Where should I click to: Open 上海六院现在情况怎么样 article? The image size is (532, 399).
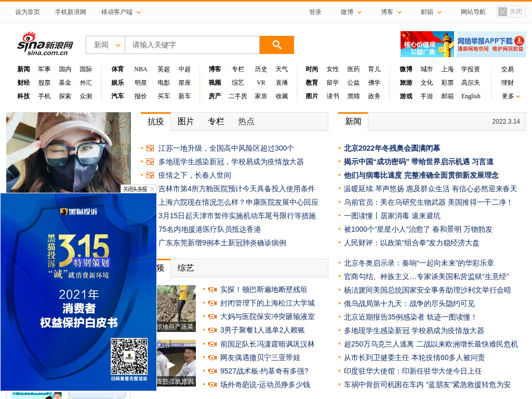click(238, 203)
